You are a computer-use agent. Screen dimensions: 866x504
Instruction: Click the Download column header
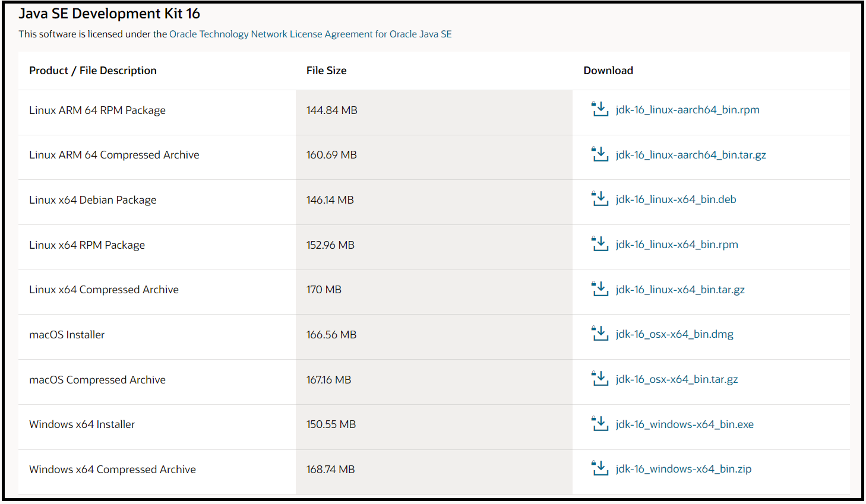[608, 71]
